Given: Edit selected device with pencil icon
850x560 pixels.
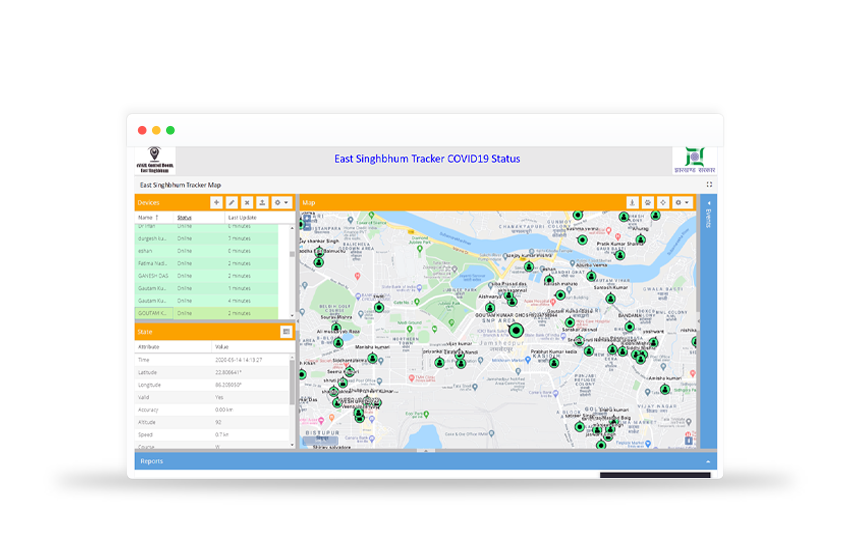Looking at the screenshot, I should point(231,202).
